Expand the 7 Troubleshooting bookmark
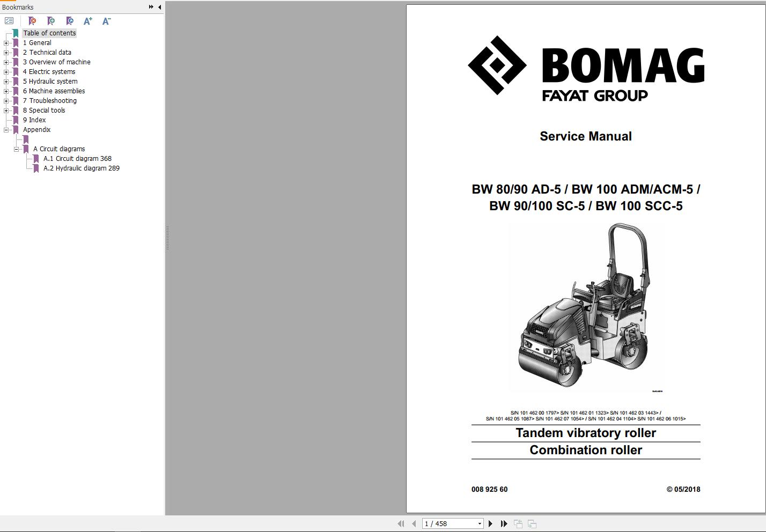The width and height of the screenshot is (766, 532). pyautogui.click(x=6, y=101)
